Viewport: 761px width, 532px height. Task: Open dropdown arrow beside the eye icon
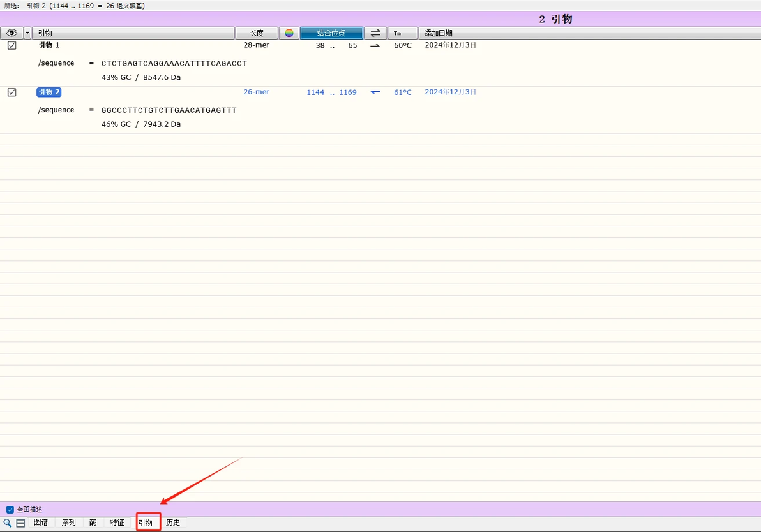[x=27, y=33]
